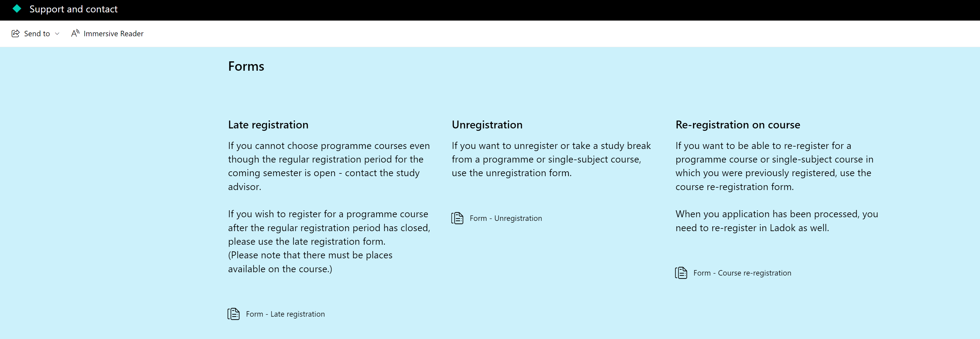Select the Unregistration heading
The image size is (980, 339).
pyautogui.click(x=487, y=124)
